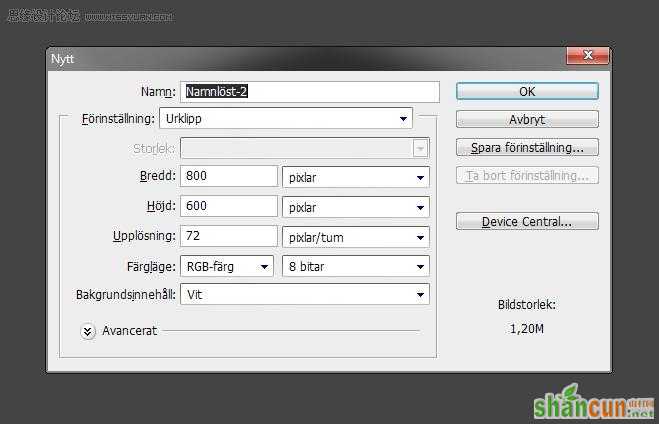Expand the Avancerat section
The height and width of the screenshot is (424, 659).
(x=87, y=332)
